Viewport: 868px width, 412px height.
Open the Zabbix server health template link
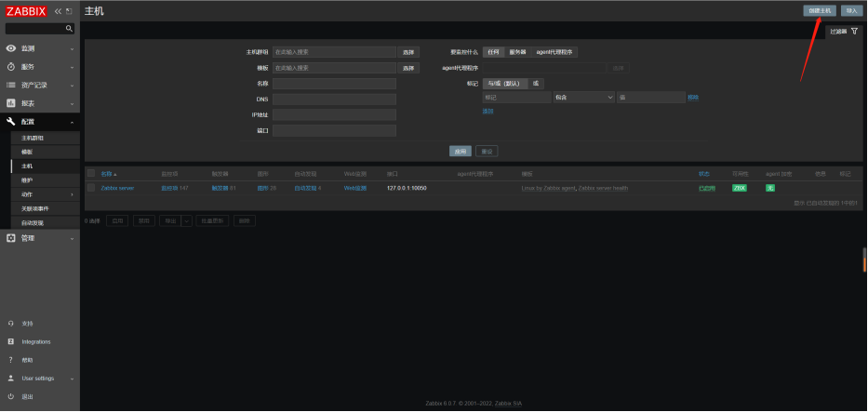tap(603, 188)
